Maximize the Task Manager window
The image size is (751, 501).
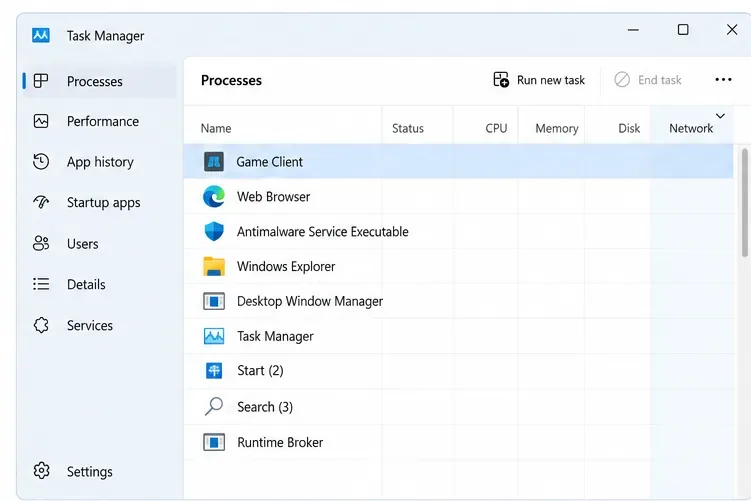683,30
